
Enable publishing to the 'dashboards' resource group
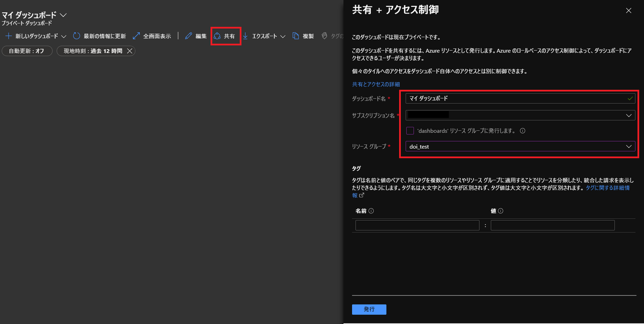point(409,130)
